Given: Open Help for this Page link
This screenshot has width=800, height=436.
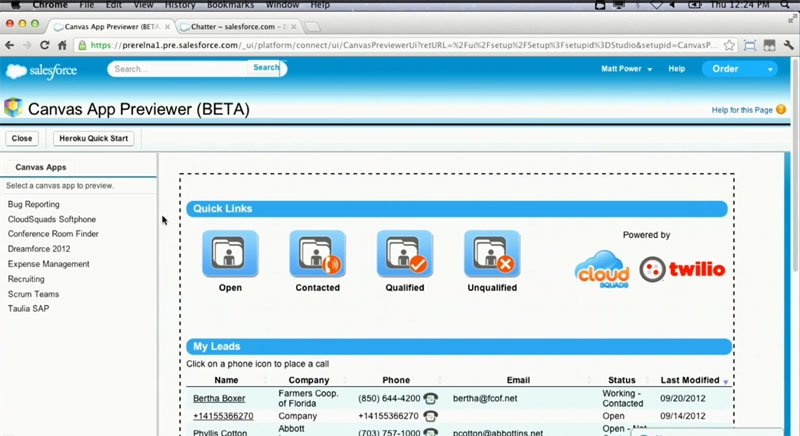Looking at the screenshot, I should click(x=742, y=110).
